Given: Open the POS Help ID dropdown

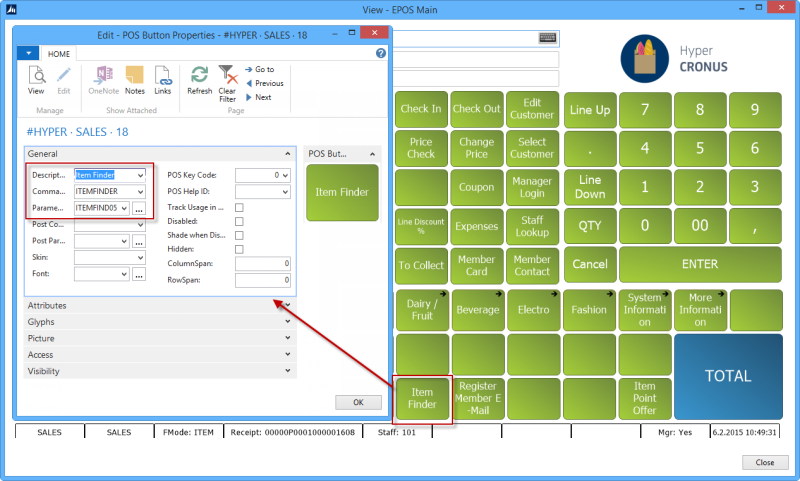Looking at the screenshot, I should [x=285, y=192].
